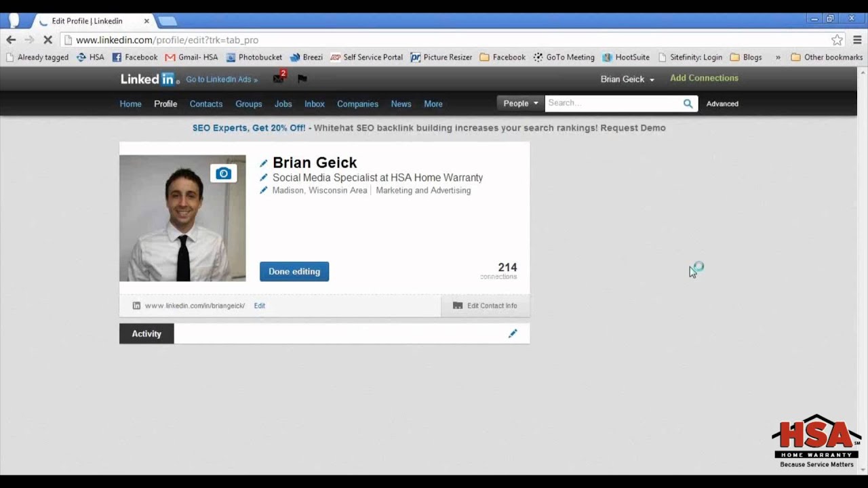Expand hidden bookmarks chevron
Screen dimensions: 868x488
777,58
